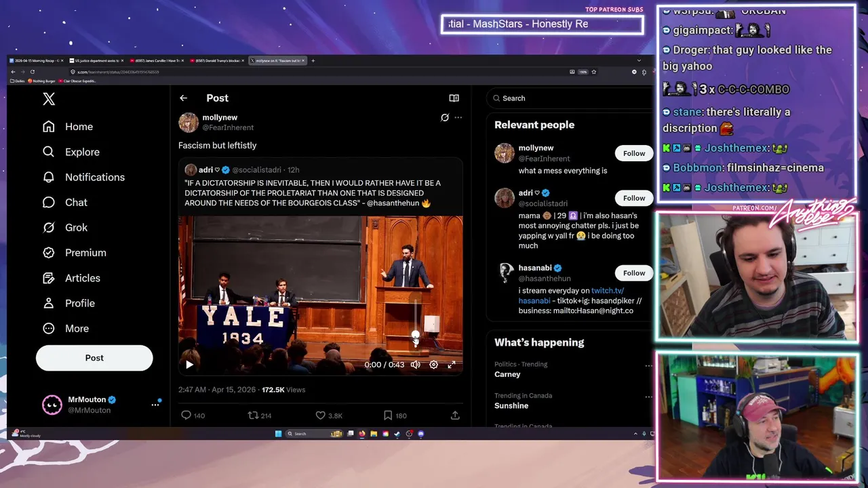Open adri avatar in Relevant people
Viewport: 868px width, 488px height.
(505, 198)
